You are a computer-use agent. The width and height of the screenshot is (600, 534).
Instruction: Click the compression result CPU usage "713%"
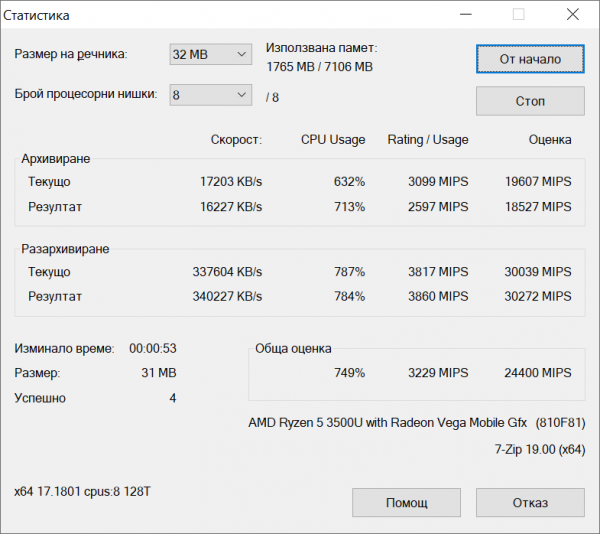[x=349, y=207]
